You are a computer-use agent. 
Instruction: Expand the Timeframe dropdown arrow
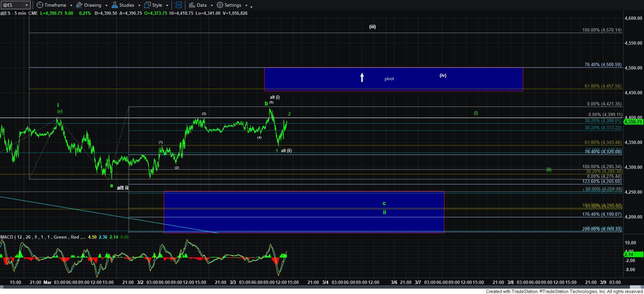(x=71, y=5)
